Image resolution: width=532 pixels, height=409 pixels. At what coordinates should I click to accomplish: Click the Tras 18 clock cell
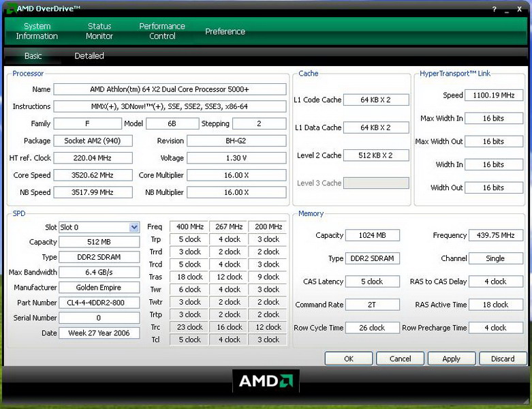pyautogui.click(x=189, y=277)
